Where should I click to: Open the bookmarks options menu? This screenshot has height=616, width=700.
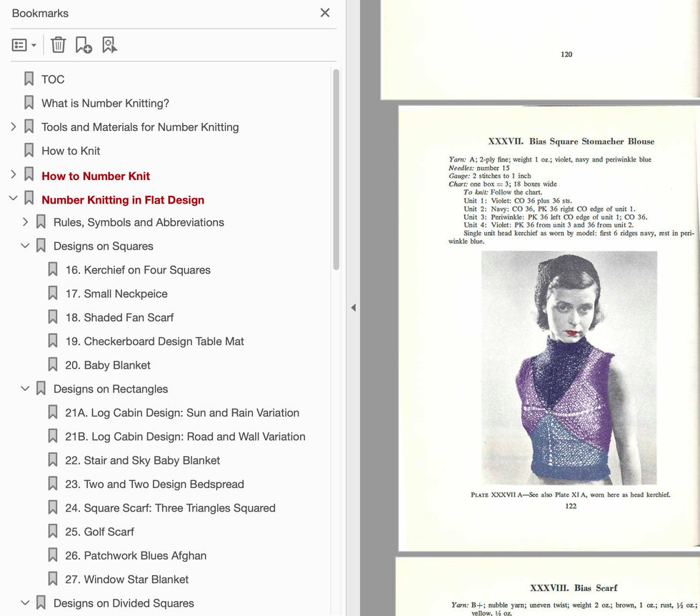point(19,44)
